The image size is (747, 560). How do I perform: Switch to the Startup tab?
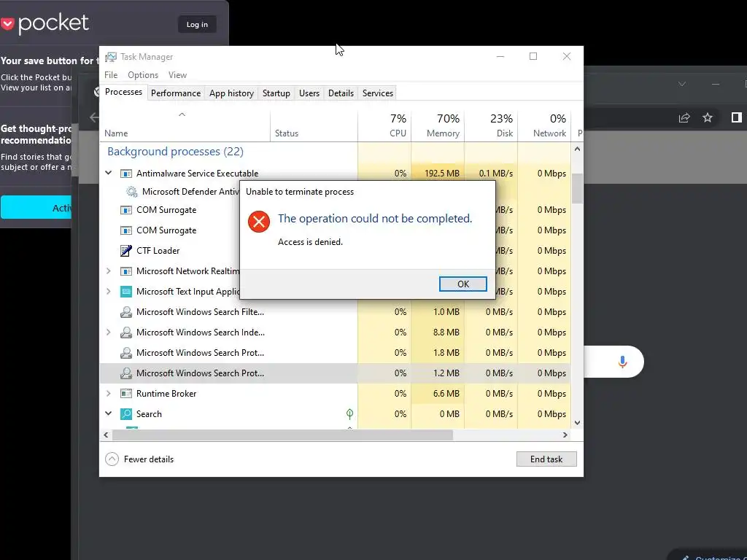[x=276, y=93]
